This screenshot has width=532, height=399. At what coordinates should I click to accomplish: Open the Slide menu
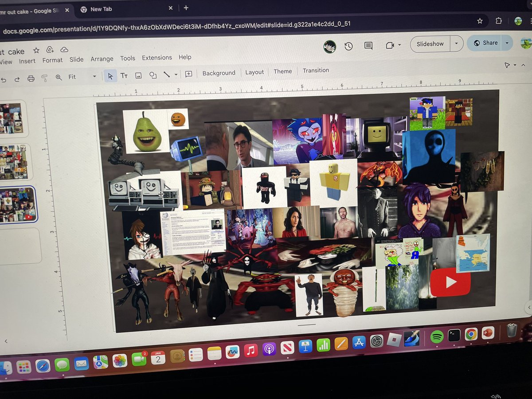(x=76, y=59)
